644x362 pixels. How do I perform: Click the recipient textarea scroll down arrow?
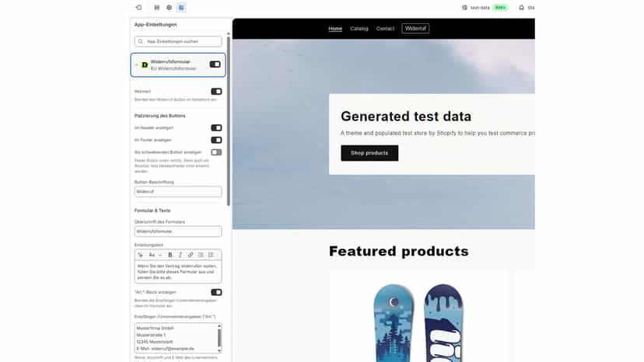pos(219,350)
